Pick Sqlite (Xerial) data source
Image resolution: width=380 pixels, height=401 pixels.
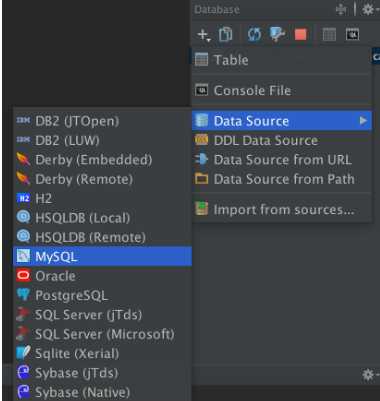(x=103, y=353)
